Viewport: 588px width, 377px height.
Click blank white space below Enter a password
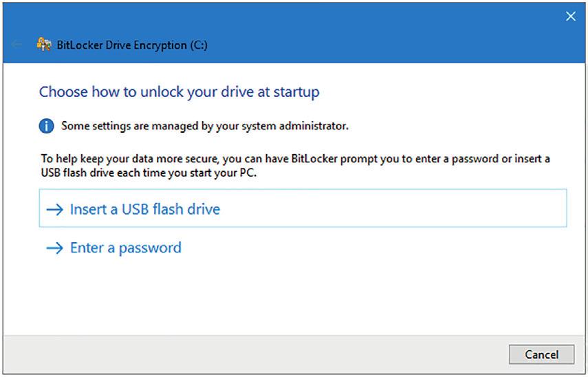(292, 297)
